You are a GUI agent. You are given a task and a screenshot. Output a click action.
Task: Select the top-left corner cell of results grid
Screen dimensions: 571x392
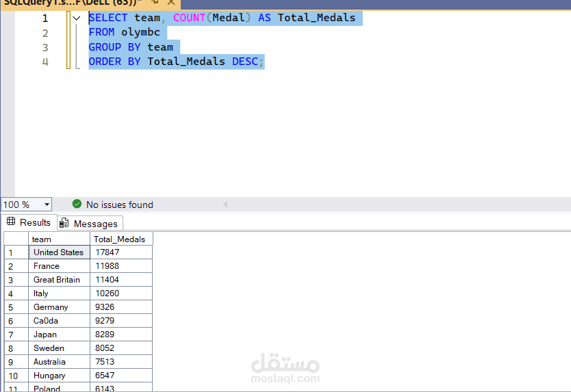coord(16,239)
